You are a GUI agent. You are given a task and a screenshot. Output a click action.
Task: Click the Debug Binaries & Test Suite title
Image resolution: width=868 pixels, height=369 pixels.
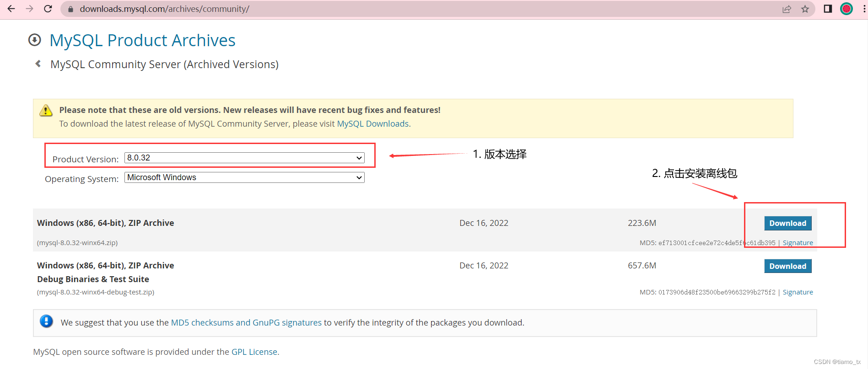[93, 279]
